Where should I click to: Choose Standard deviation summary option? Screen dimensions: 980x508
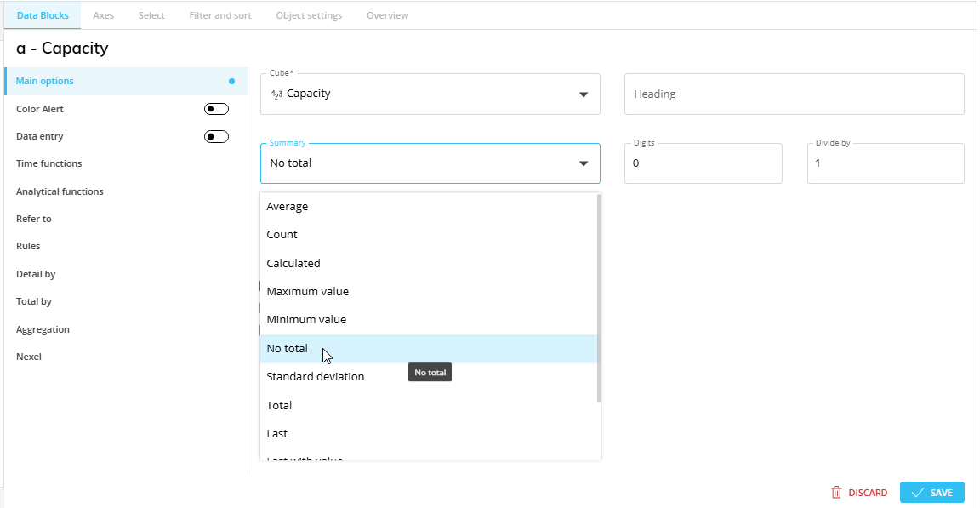[x=316, y=376]
